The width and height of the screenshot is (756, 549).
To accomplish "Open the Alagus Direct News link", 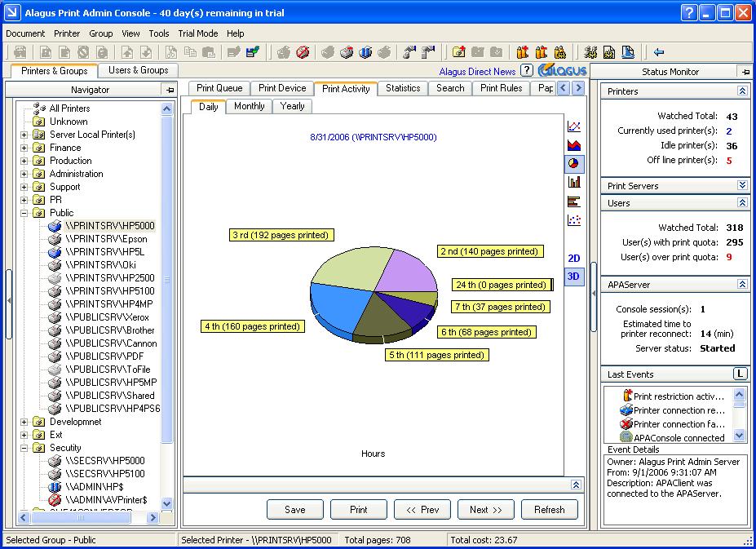I will (x=477, y=72).
